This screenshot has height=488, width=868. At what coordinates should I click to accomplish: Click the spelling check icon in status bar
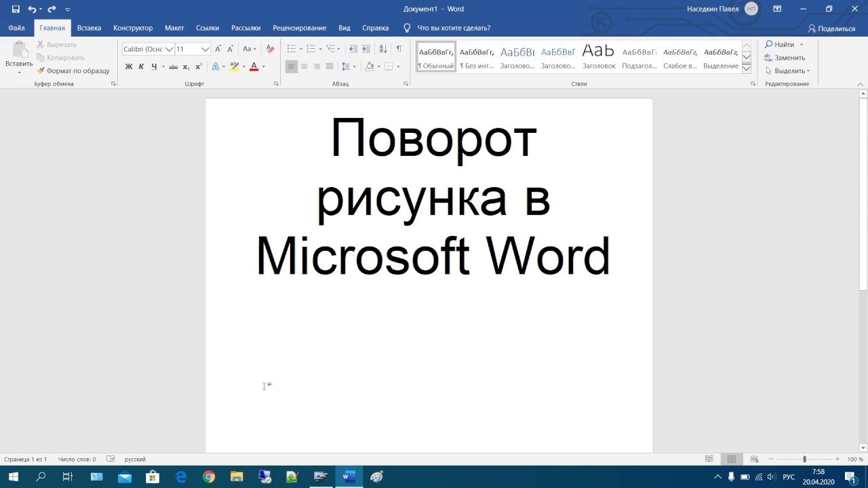point(111,459)
